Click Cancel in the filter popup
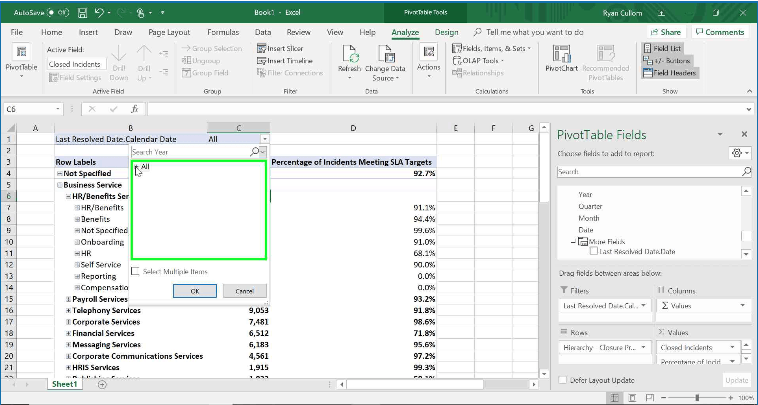Screen dimensions: 758x405 click(x=244, y=291)
